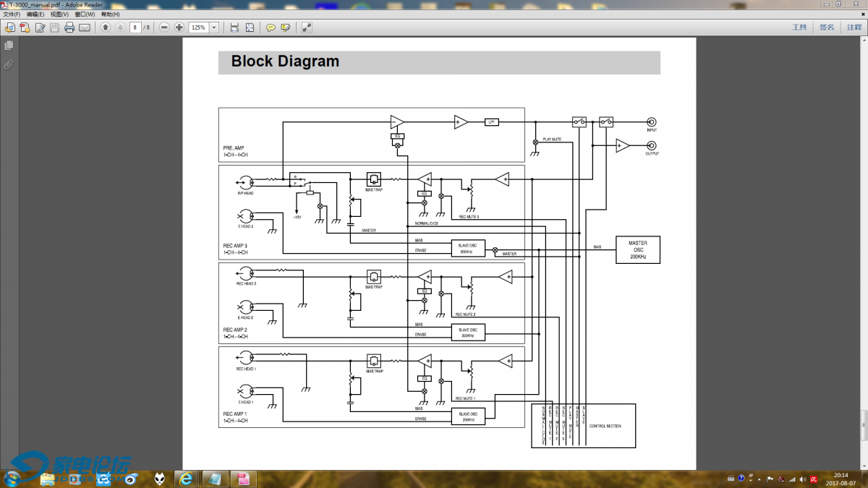Click the vertical scrollbar thumb at right
The width and height of the screenshot is (868, 488).
864,425
